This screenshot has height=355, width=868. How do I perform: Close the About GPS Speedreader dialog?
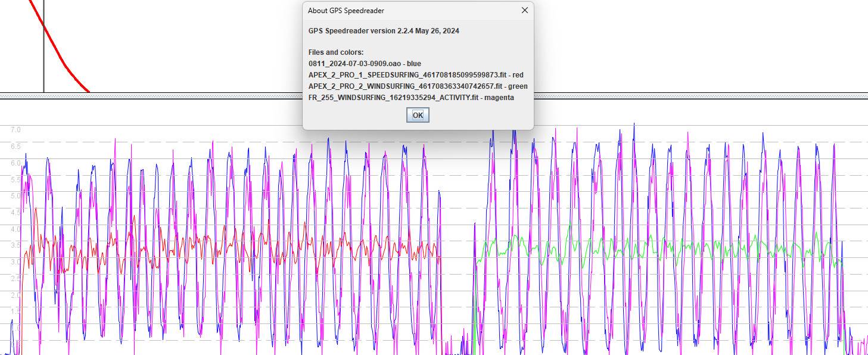click(x=524, y=11)
